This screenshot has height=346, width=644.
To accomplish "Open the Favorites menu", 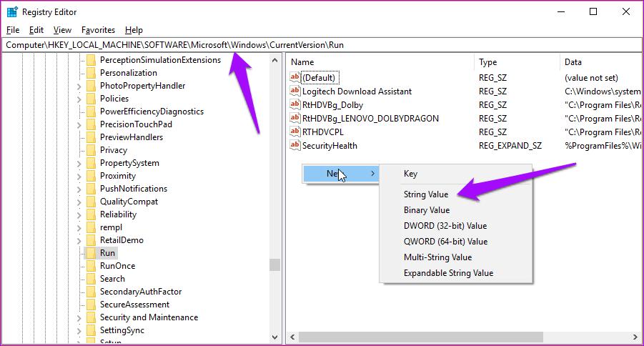I will 98,30.
